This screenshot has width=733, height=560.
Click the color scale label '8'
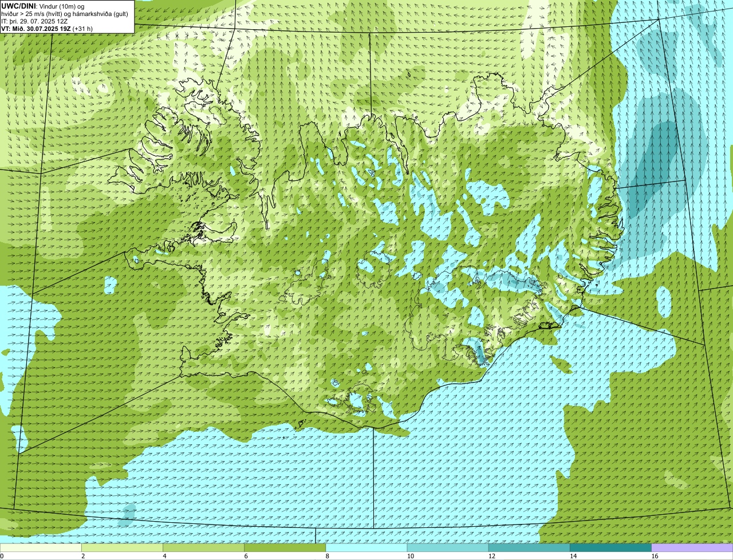tap(328, 556)
